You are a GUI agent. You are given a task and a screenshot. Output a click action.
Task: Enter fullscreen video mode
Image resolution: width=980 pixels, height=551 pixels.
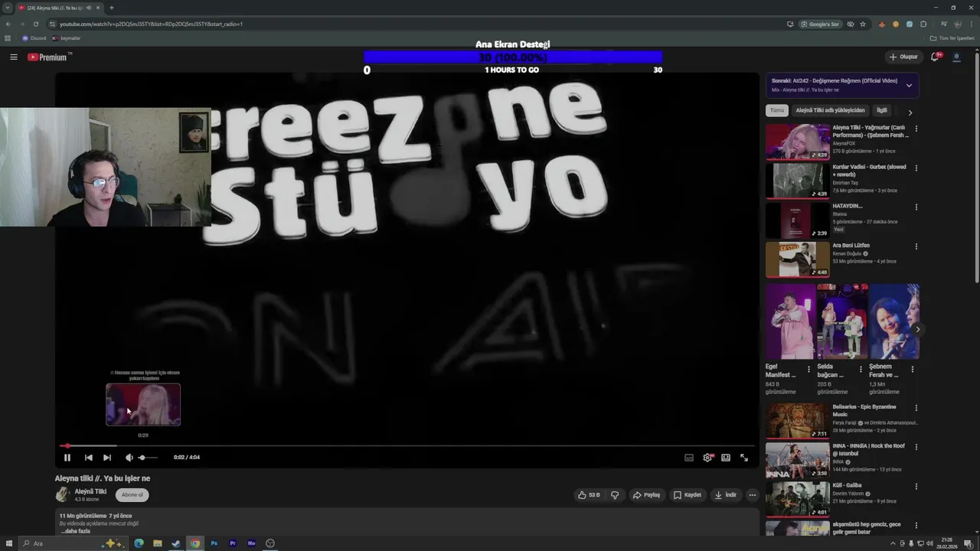point(744,458)
